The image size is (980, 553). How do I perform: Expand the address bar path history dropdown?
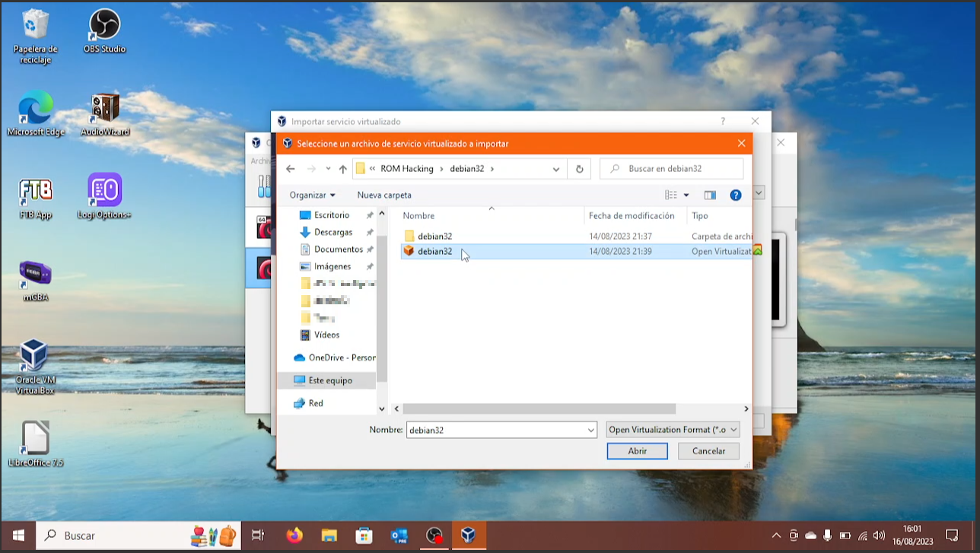556,169
